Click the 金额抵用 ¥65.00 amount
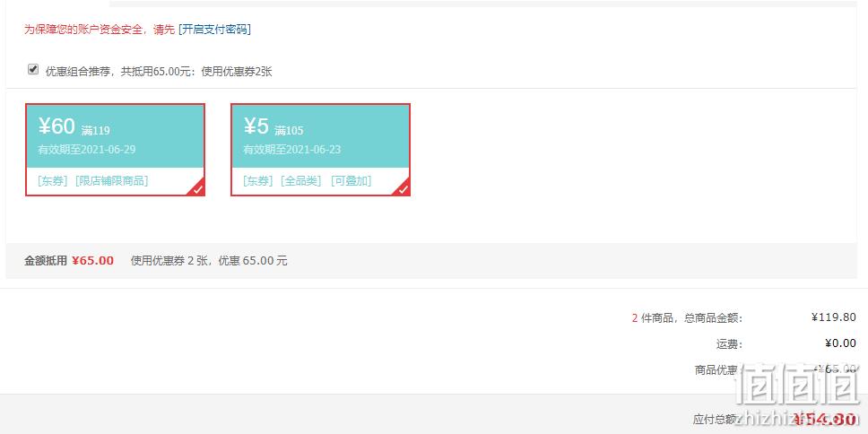The height and width of the screenshot is (434, 868). coord(93,261)
